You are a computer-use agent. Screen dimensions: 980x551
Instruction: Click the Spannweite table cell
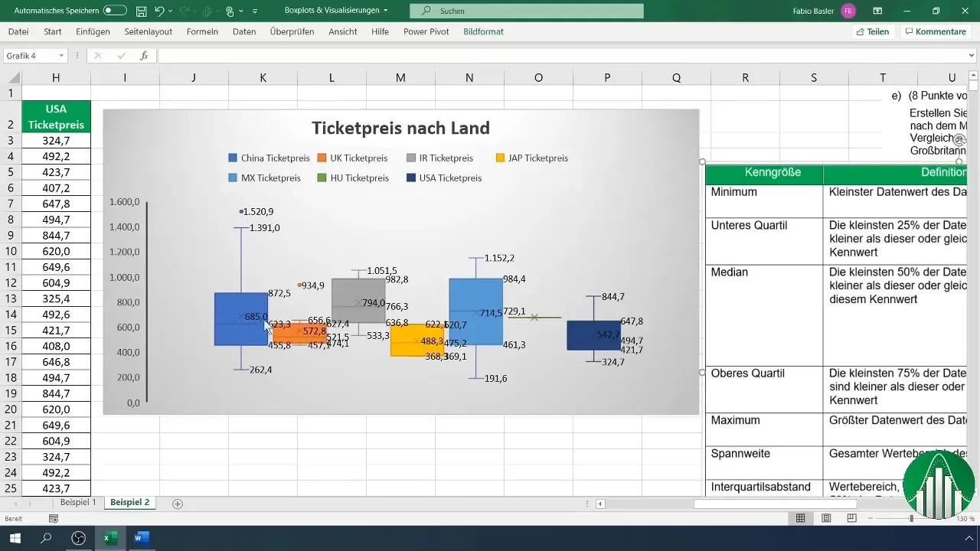tap(764, 463)
